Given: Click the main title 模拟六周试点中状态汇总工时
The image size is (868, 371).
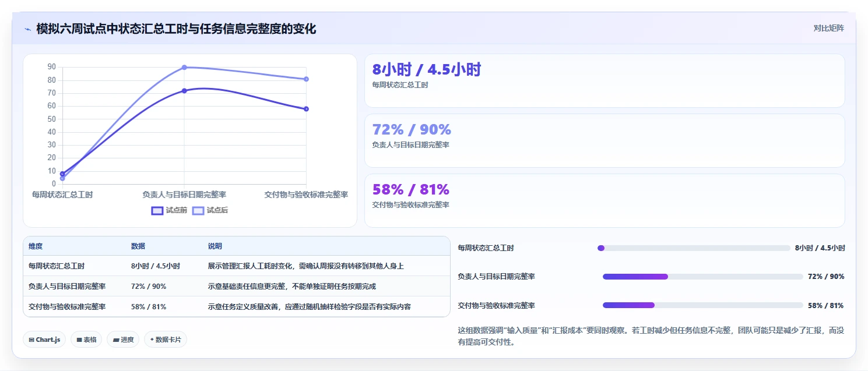Looking at the screenshot, I should tap(176, 29).
